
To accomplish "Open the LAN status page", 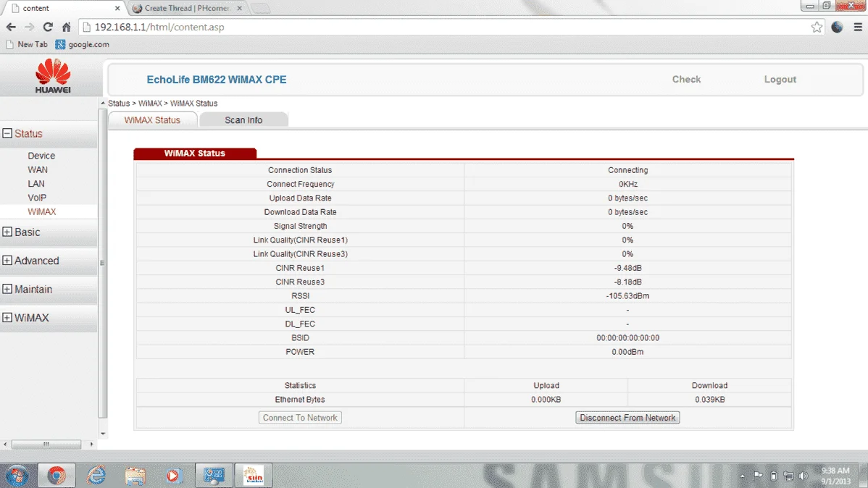I will pyautogui.click(x=36, y=183).
